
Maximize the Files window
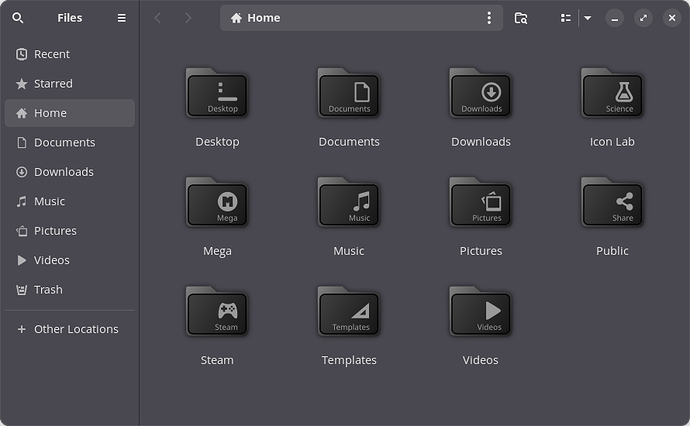tap(643, 18)
